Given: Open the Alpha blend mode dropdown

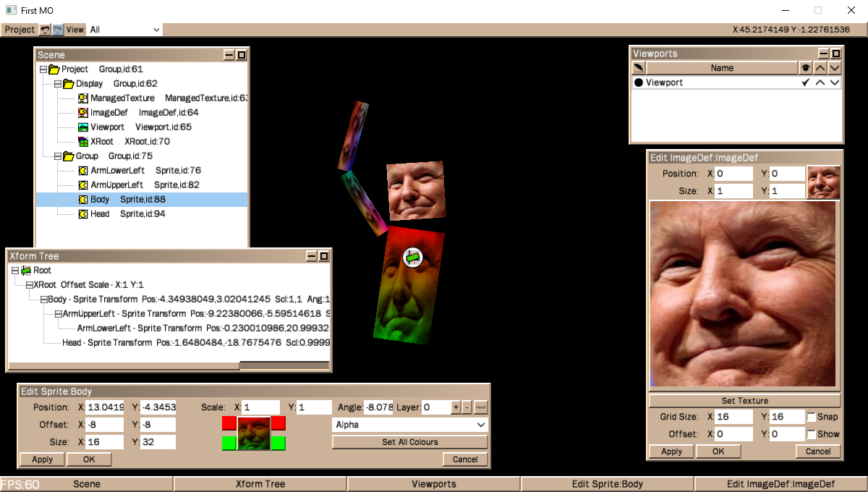Looking at the screenshot, I should click(409, 425).
